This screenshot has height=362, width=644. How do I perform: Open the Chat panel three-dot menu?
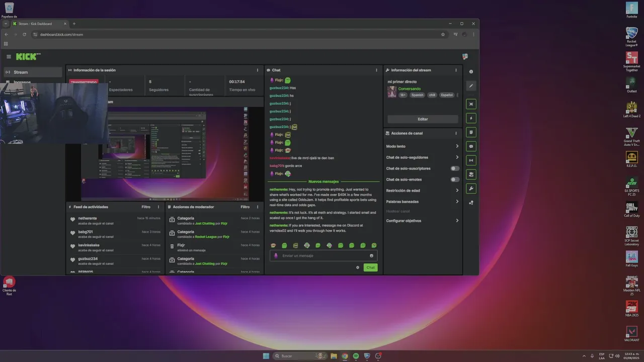(376, 70)
